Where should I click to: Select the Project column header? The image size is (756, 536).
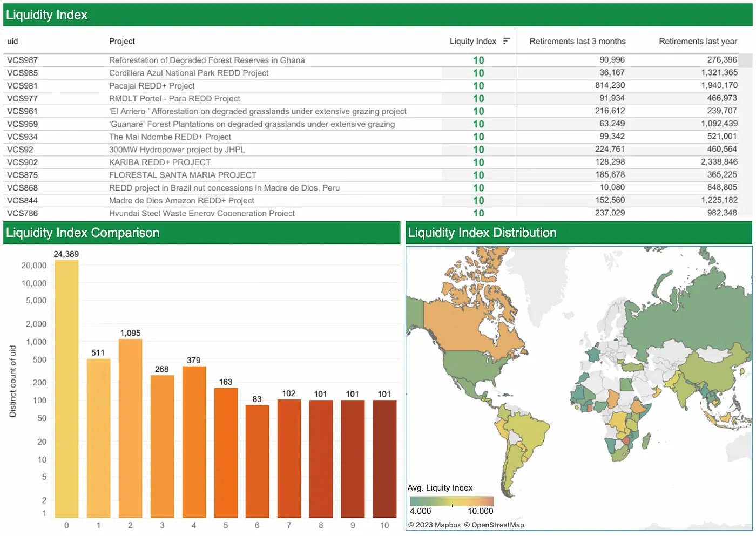click(122, 42)
